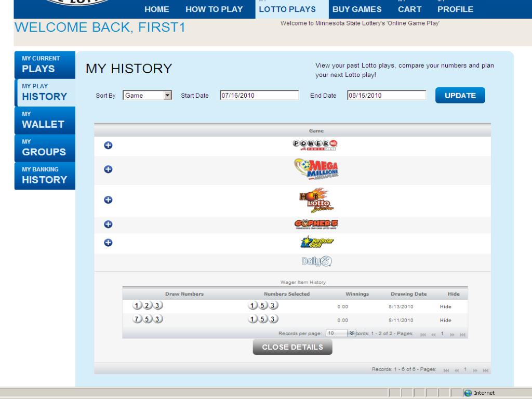The image size is (532, 399).
Task: Go to My Current Plays
Action: [x=45, y=64]
